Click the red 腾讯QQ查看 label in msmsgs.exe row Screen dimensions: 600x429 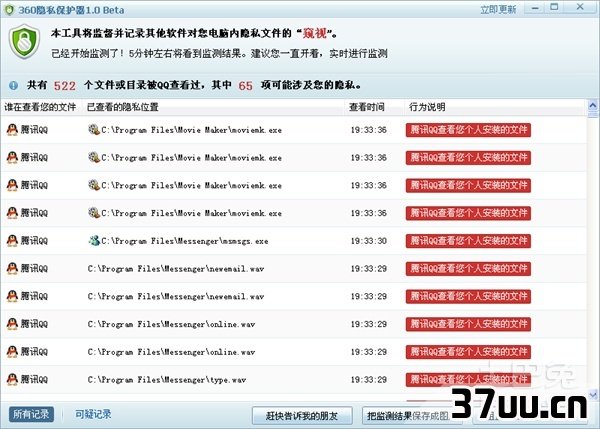pyautogui.click(x=468, y=241)
